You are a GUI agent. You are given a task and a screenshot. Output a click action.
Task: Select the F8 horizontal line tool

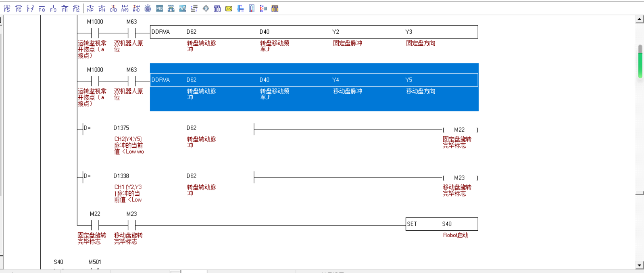point(42,8)
